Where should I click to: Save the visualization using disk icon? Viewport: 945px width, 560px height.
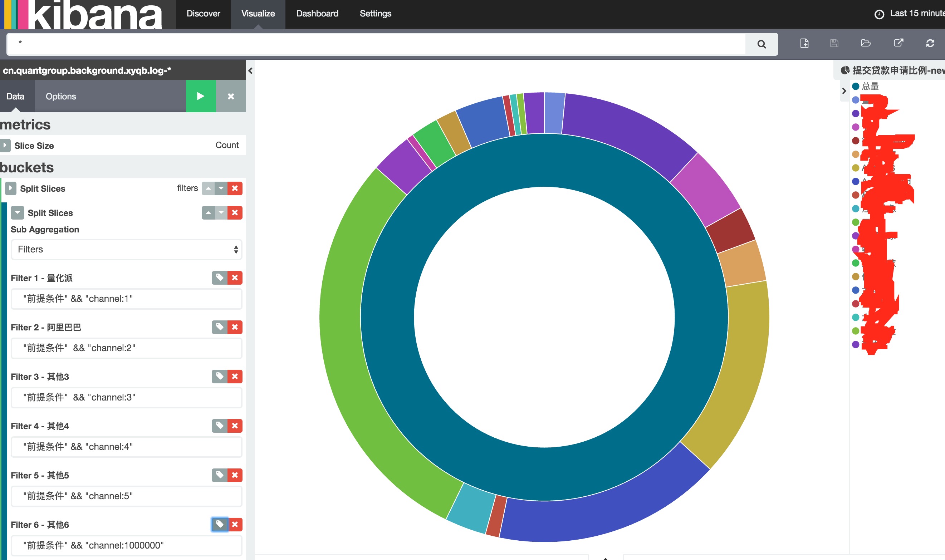(x=834, y=43)
